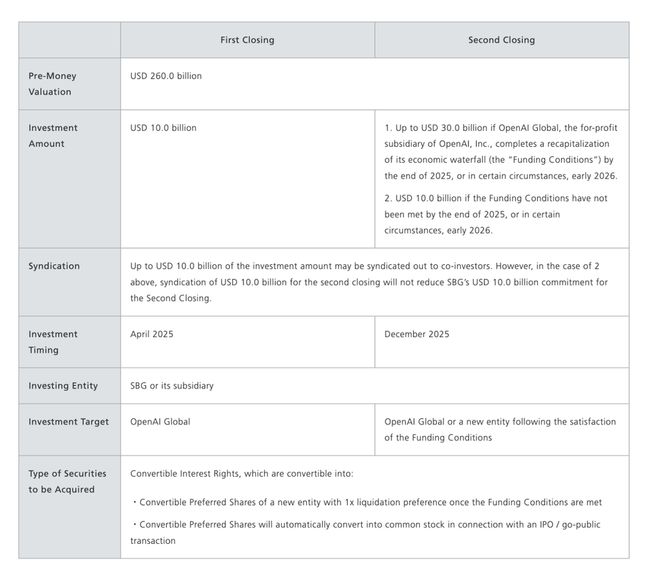Click the 'OpenAI Global or a new entity' cell

[x=500, y=430]
